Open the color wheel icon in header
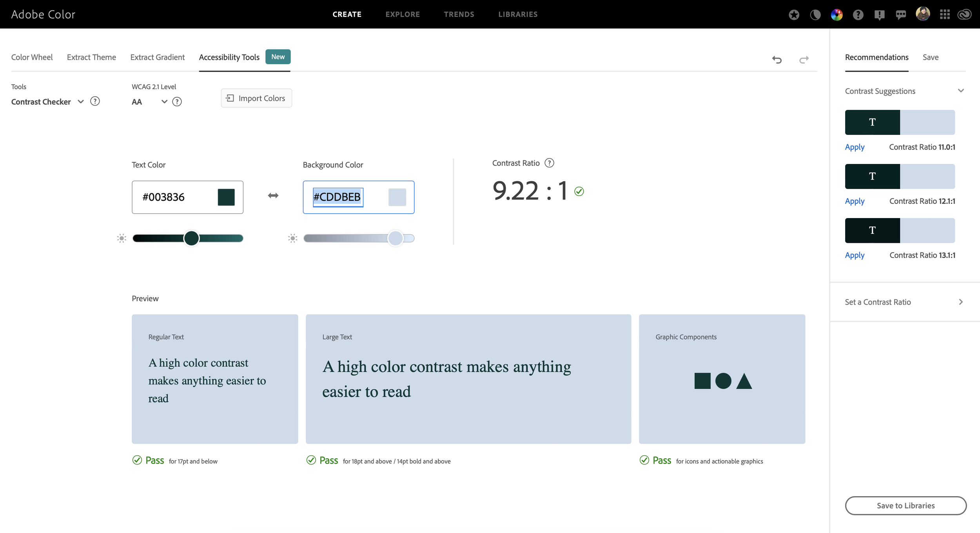This screenshot has width=980, height=533. point(837,15)
